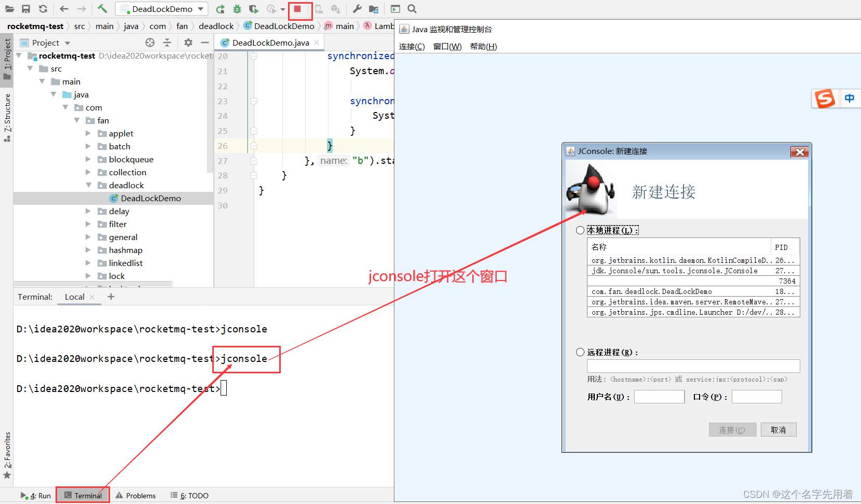Viewport: 861px width, 504px height.
Task: Open the 窗口(W) menu in JConsole
Action: pos(447,47)
